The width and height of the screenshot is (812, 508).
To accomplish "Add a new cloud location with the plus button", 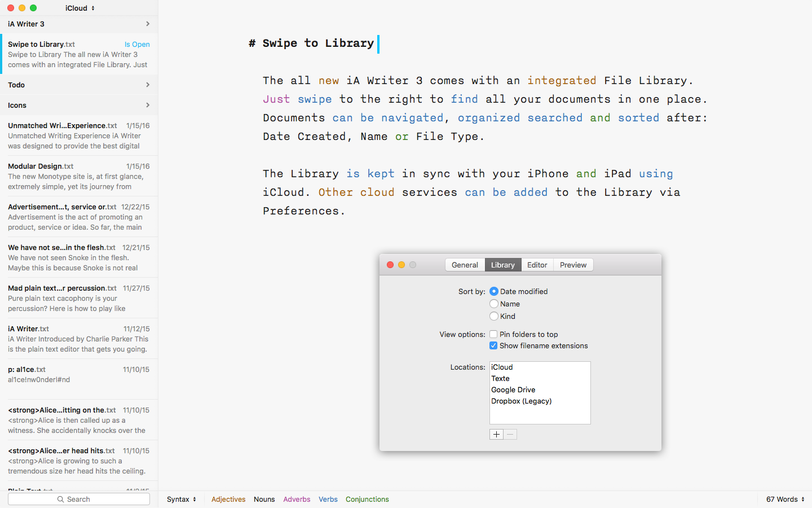I will coord(496,434).
